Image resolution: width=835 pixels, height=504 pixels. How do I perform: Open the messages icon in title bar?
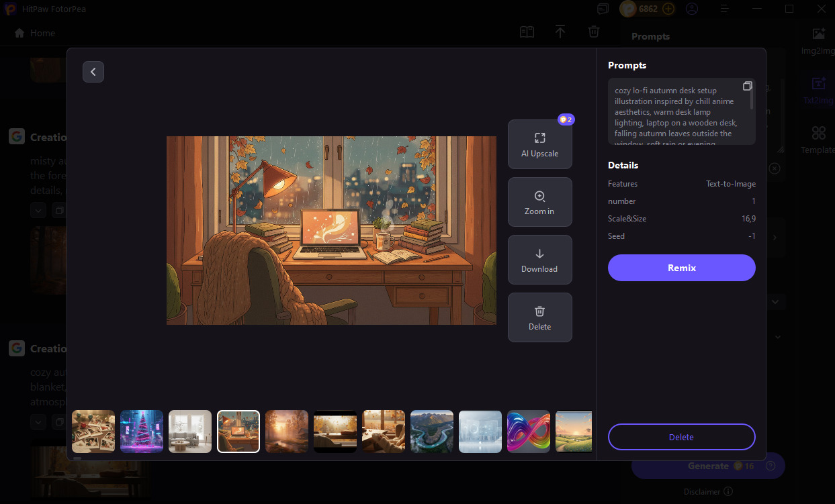tap(603, 9)
